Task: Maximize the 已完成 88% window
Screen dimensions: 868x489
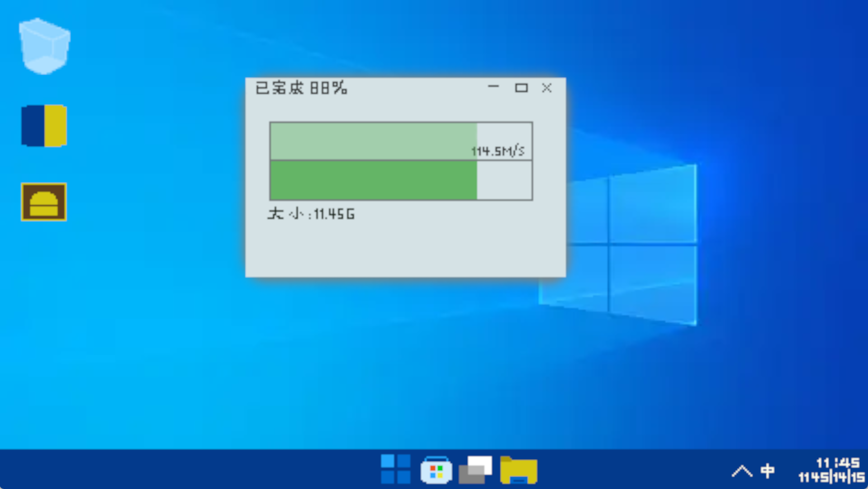Action: point(522,89)
